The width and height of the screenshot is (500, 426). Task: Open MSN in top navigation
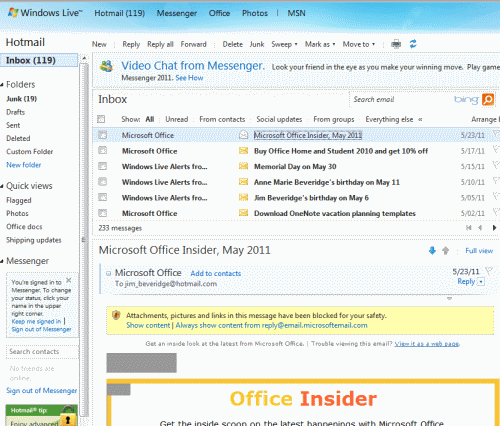coord(296,13)
